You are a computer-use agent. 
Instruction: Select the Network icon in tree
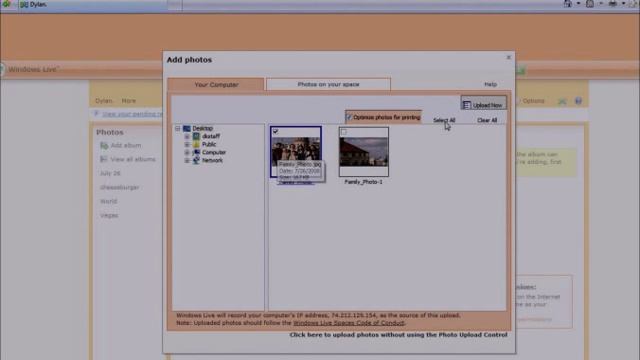point(196,160)
